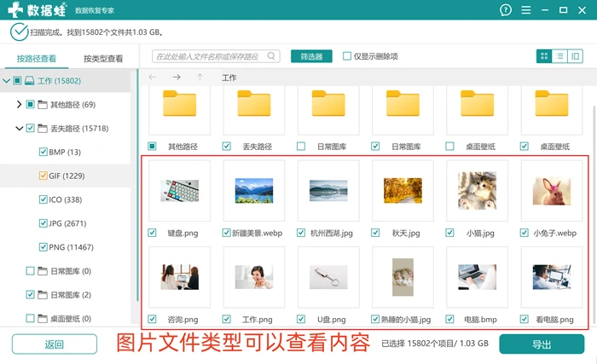Expand the 其他路径 (69) tree node
This screenshot has height=364, width=597.
[19, 104]
